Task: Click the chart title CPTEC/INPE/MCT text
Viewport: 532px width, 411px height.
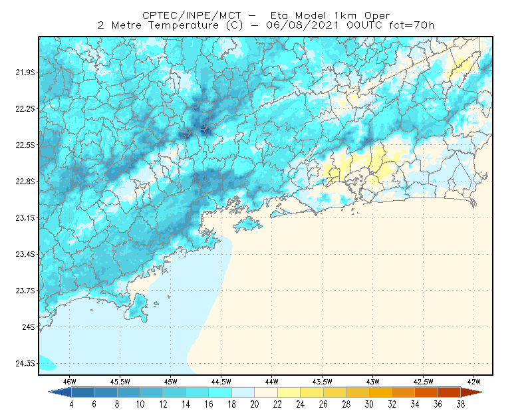Action: coord(192,15)
